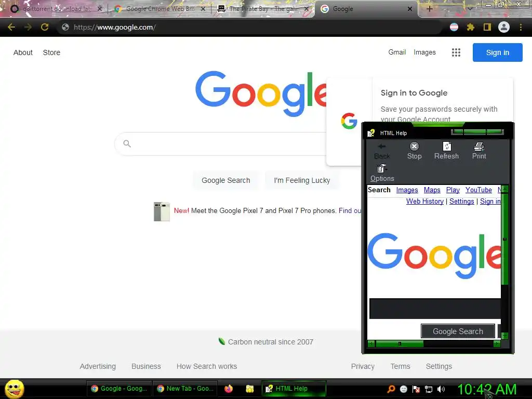The image size is (532, 399).
Task: Click YouTube link in HTML Help window
Action: (478, 190)
